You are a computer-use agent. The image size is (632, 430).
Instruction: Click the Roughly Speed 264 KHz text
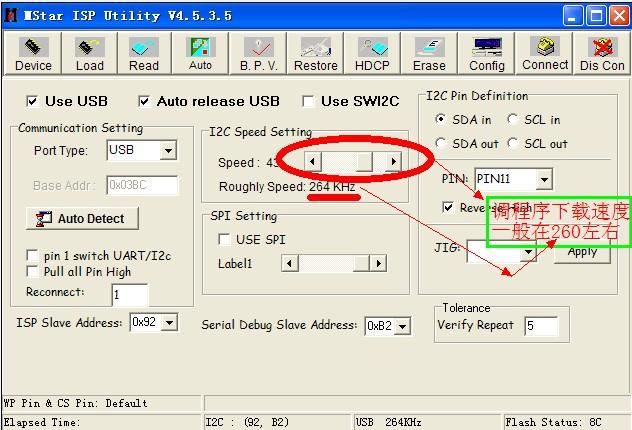coord(287,187)
